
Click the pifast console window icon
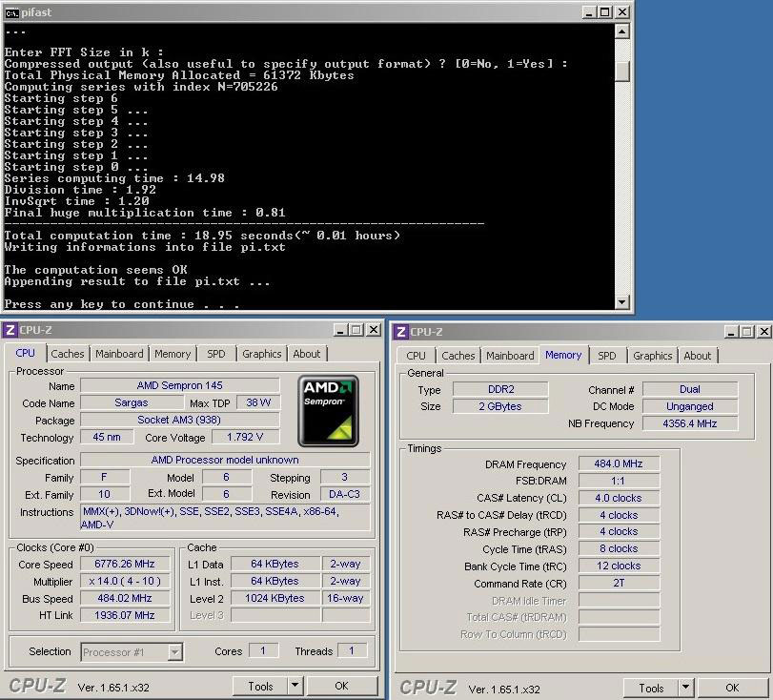(11, 12)
